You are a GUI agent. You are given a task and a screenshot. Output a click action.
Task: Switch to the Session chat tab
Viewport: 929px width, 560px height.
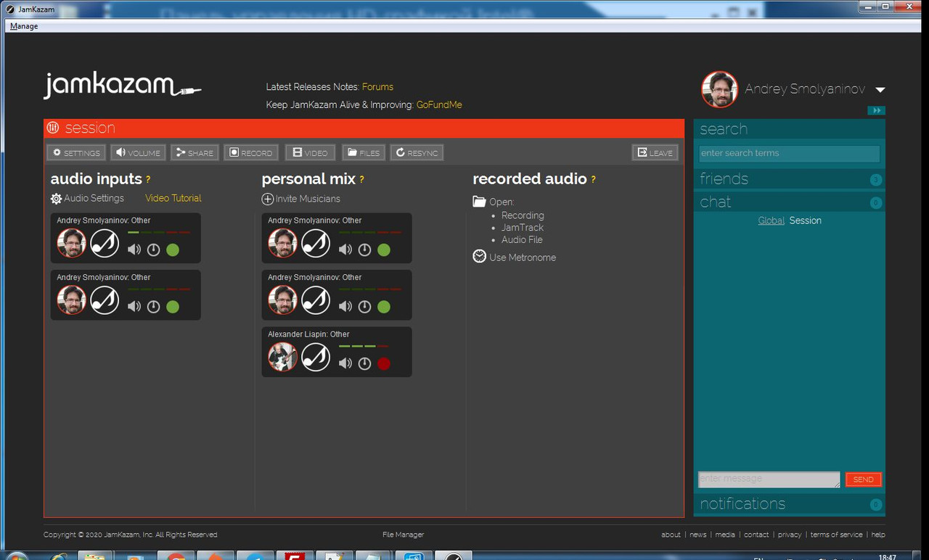[806, 221]
